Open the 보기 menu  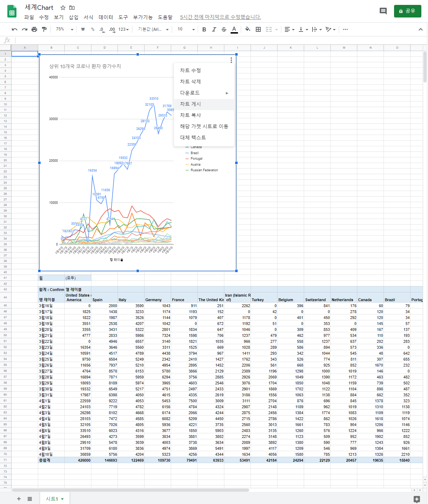pos(59,17)
